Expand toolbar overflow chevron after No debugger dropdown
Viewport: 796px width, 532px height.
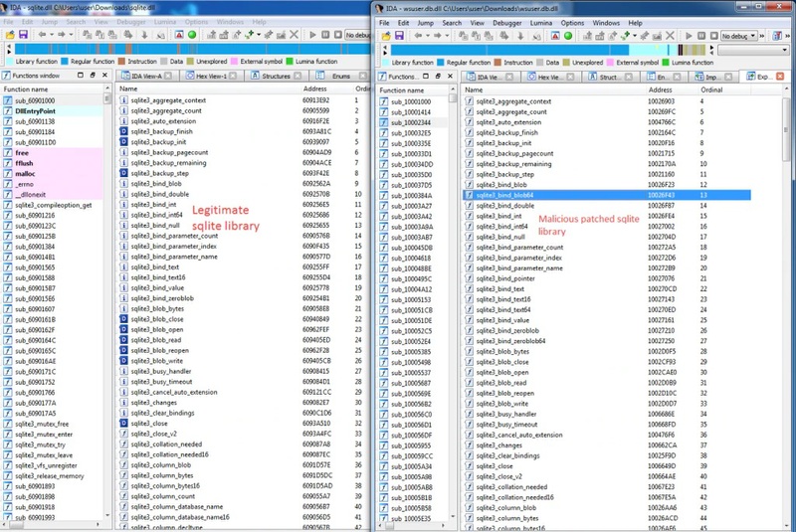click(x=762, y=36)
